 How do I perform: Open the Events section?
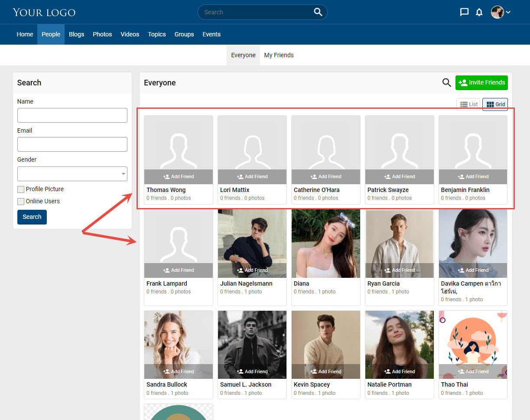click(211, 34)
